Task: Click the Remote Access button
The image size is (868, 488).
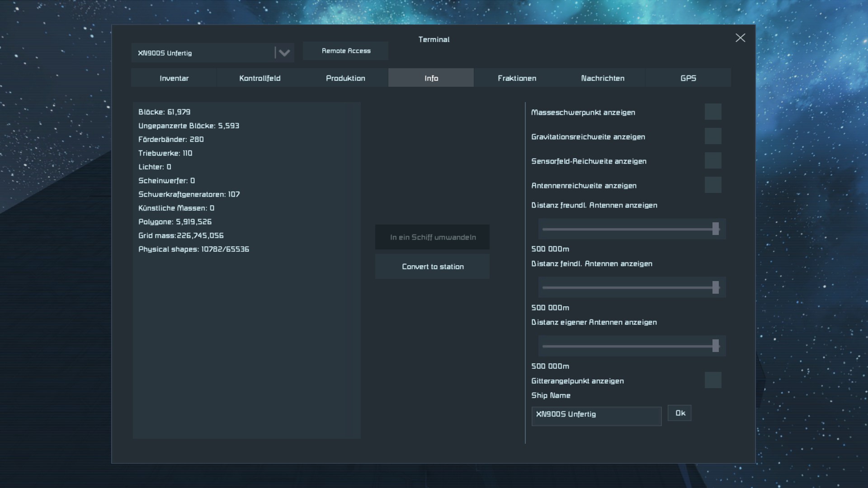Action: coord(346,51)
